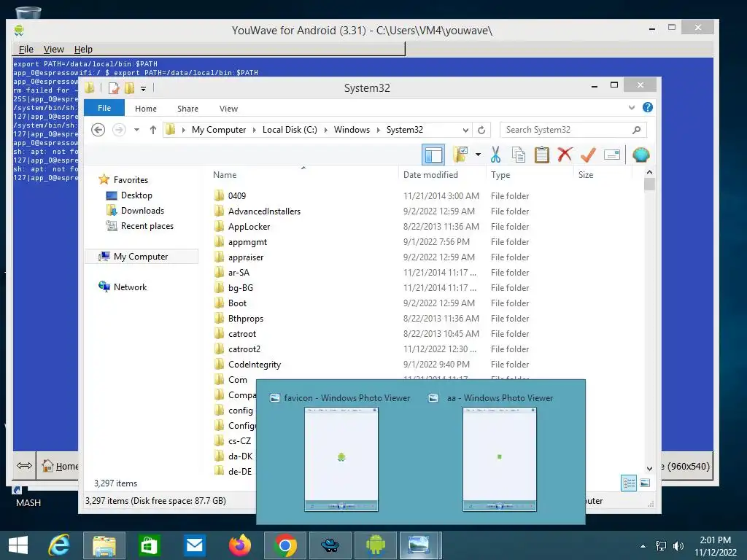Open the aa Photo Viewer thumbnail
The width and height of the screenshot is (747, 560).
[x=499, y=459]
